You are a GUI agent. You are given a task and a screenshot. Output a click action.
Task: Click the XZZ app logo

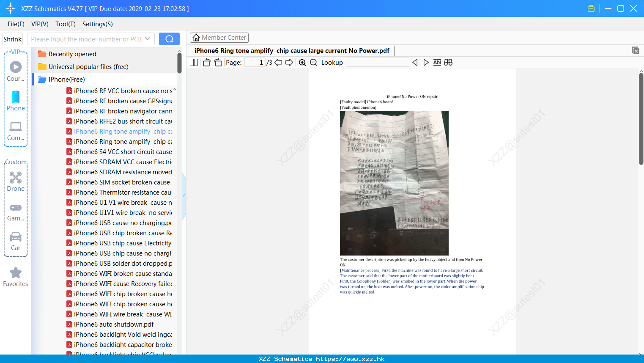point(11,8)
